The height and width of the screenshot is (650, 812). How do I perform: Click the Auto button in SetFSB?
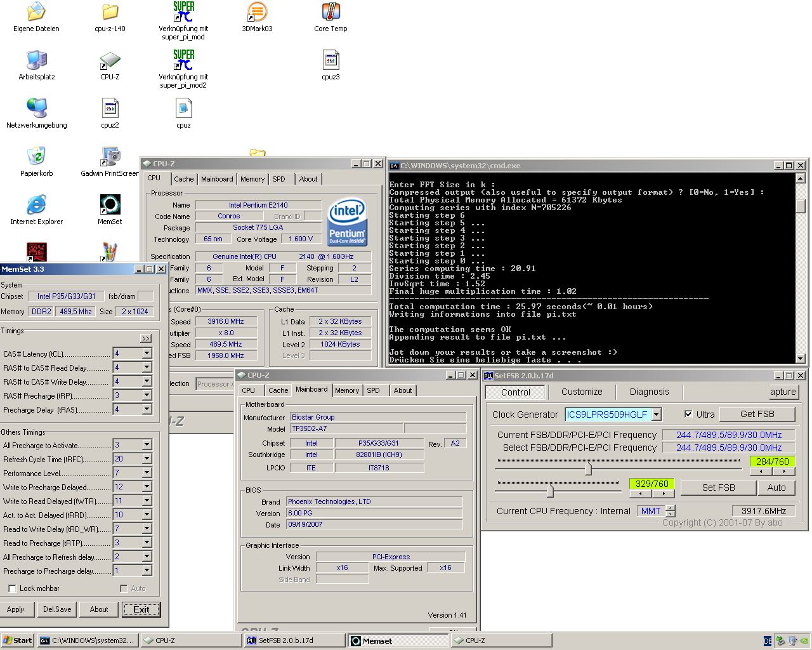(x=776, y=487)
